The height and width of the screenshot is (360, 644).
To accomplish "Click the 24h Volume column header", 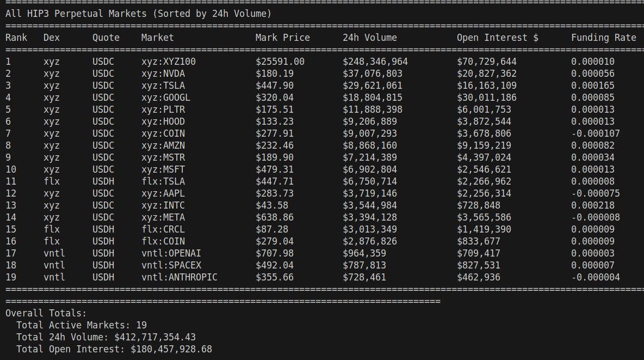I will [x=369, y=38].
